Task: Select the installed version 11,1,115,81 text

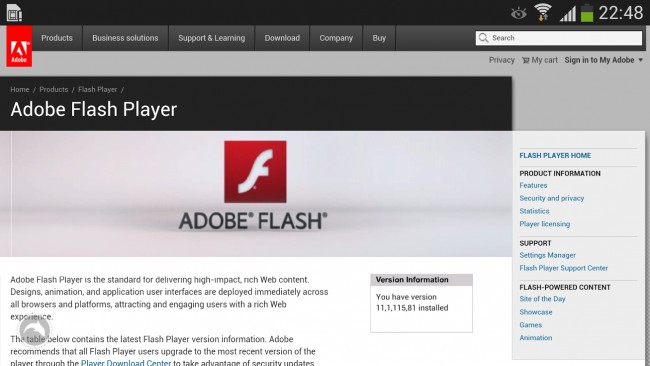Action: click(x=412, y=308)
